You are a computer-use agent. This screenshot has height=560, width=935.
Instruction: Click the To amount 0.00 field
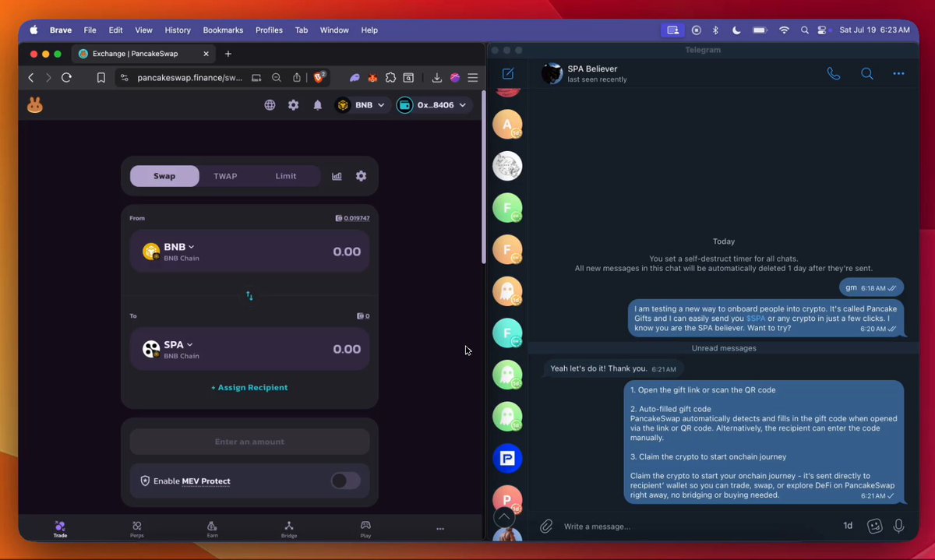[347, 349]
